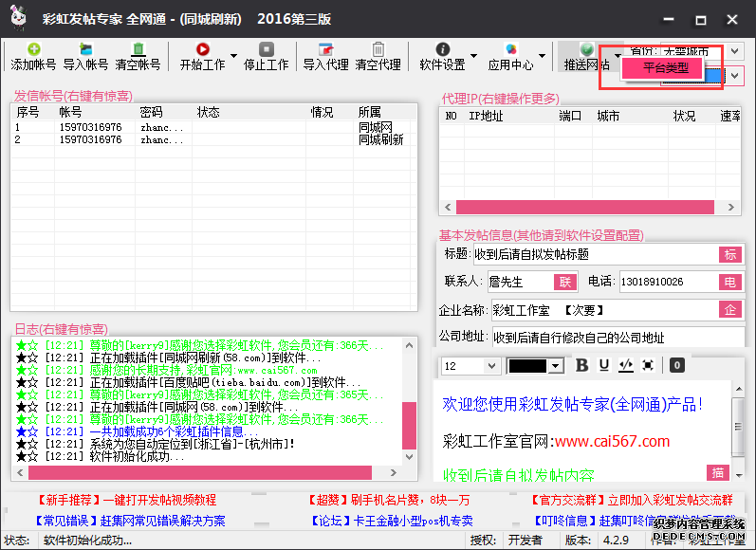Expand the 软件设置 dropdown arrow
756x550 pixels.
473,56
